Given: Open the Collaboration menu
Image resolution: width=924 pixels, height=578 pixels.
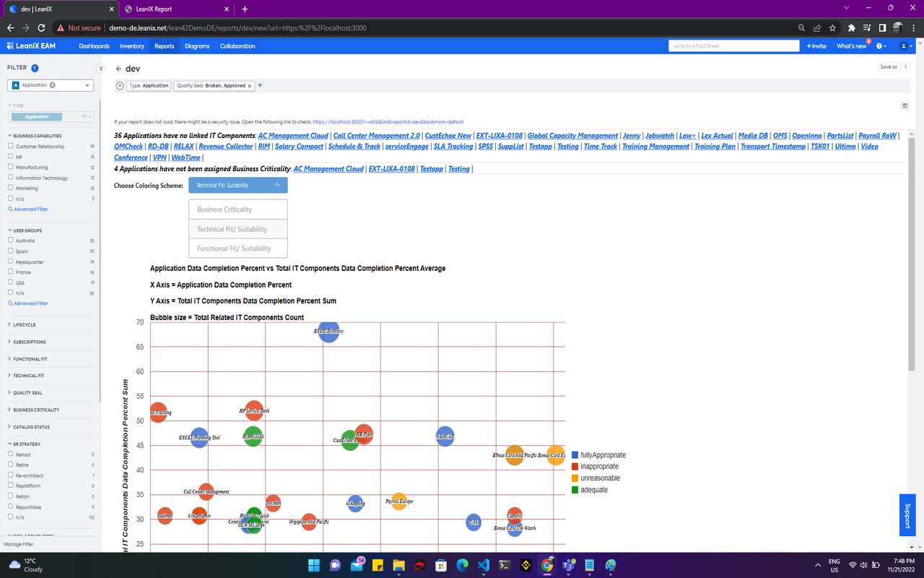Looking at the screenshot, I should [x=237, y=46].
